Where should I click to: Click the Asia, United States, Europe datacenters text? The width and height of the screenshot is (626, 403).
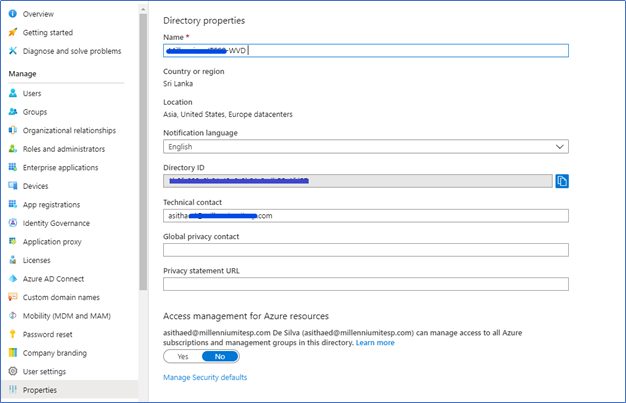point(228,114)
